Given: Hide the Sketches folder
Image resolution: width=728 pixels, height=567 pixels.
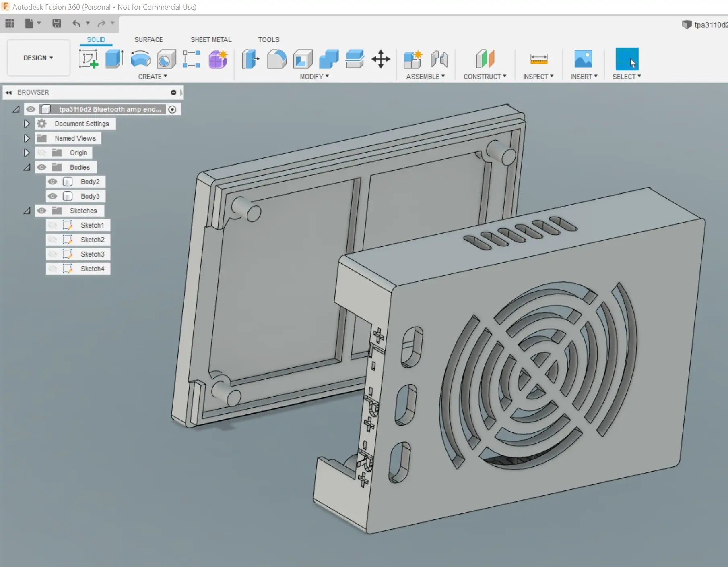Looking at the screenshot, I should (41, 211).
